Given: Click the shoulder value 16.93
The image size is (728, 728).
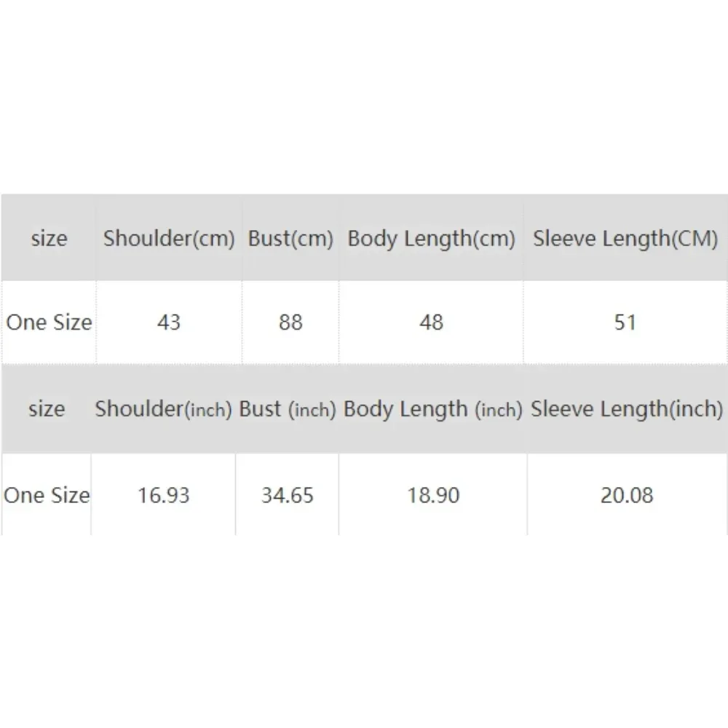Looking at the screenshot, I should tap(163, 495).
